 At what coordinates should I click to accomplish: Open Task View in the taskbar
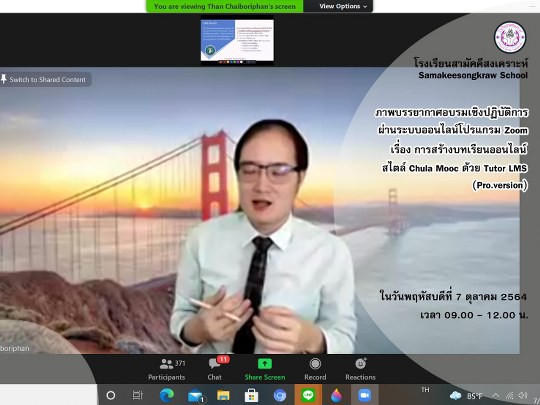[x=137, y=395]
